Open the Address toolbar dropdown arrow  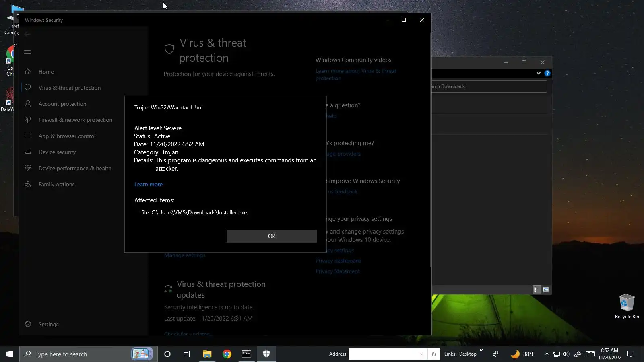pos(421,354)
